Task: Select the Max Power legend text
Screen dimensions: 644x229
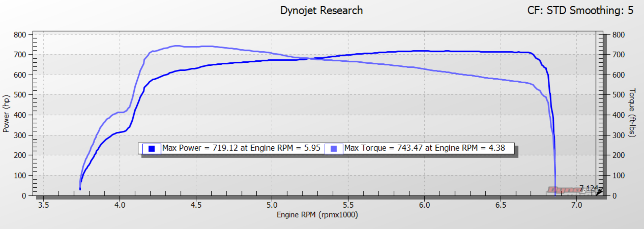Action: click(241, 148)
